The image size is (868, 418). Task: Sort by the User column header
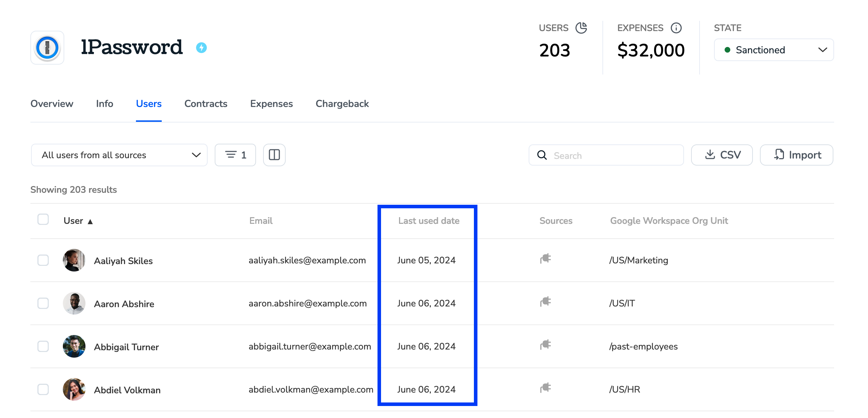click(73, 221)
